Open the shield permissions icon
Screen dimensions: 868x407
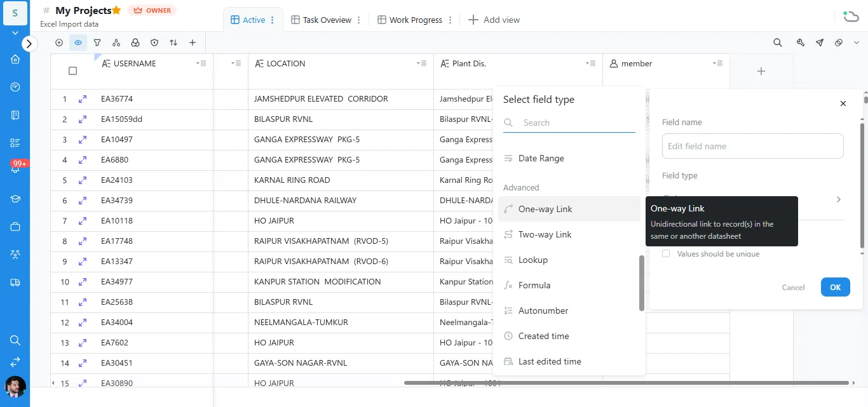154,43
